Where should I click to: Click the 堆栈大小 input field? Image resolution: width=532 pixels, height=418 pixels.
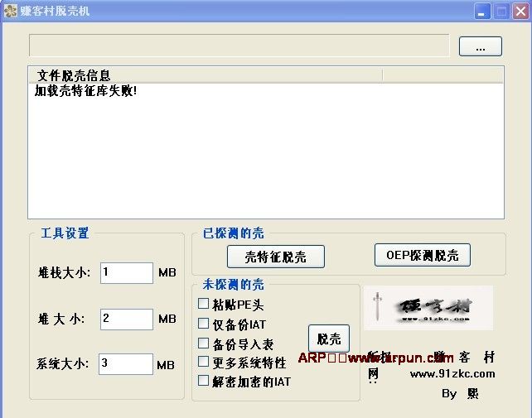click(127, 273)
